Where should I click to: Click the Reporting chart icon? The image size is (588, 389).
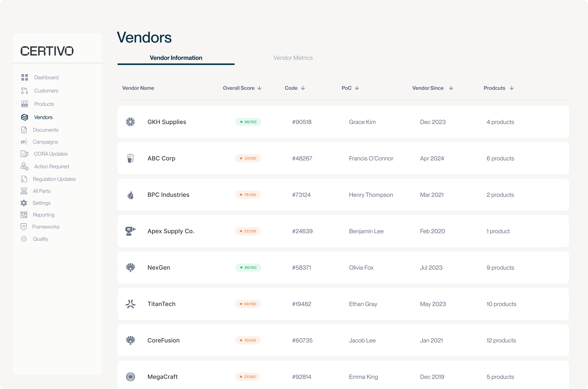coord(24,215)
